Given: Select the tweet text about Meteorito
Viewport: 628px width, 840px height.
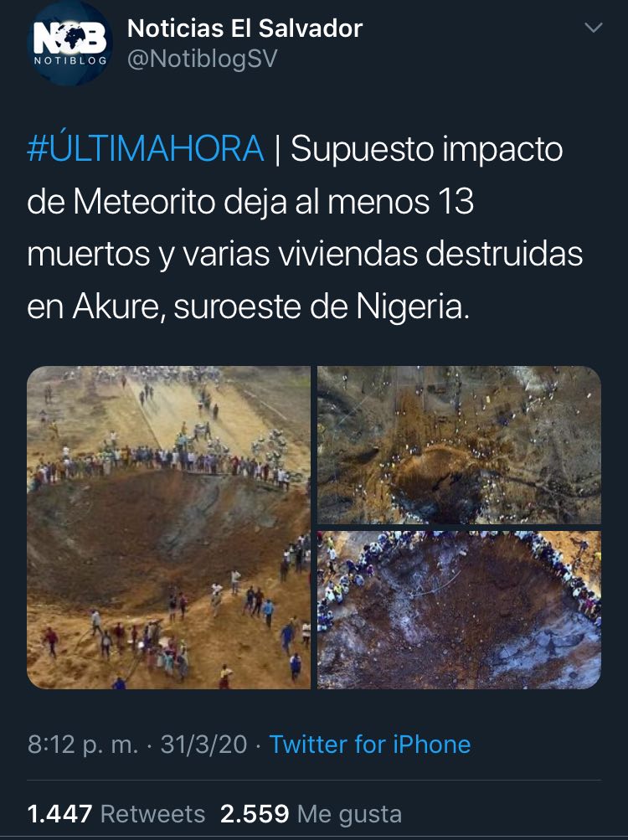Looking at the screenshot, I should coord(305,228).
